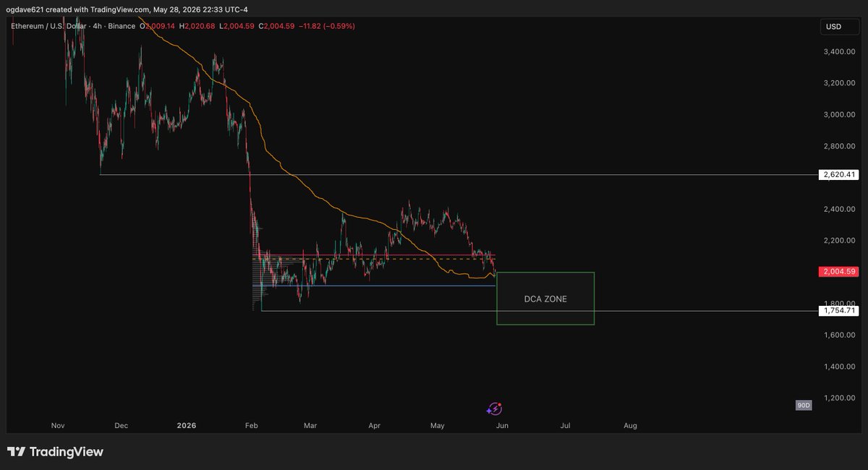Click the Aug label on time axis
This screenshot has width=868, height=470.
pos(630,426)
